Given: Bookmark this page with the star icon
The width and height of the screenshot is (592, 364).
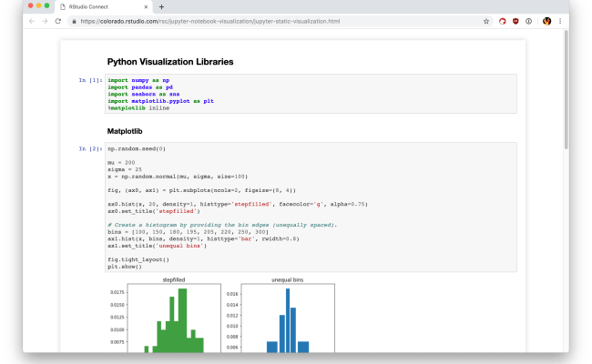Looking at the screenshot, I should (x=486, y=22).
